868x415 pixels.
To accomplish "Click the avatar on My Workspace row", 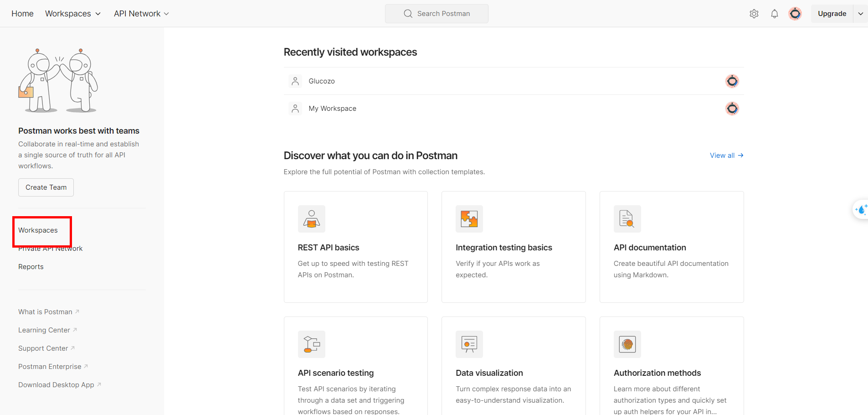I will click(732, 109).
